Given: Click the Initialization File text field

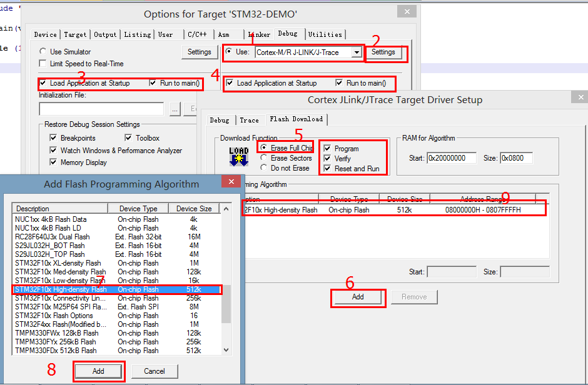Looking at the screenshot, I should pos(101,109).
